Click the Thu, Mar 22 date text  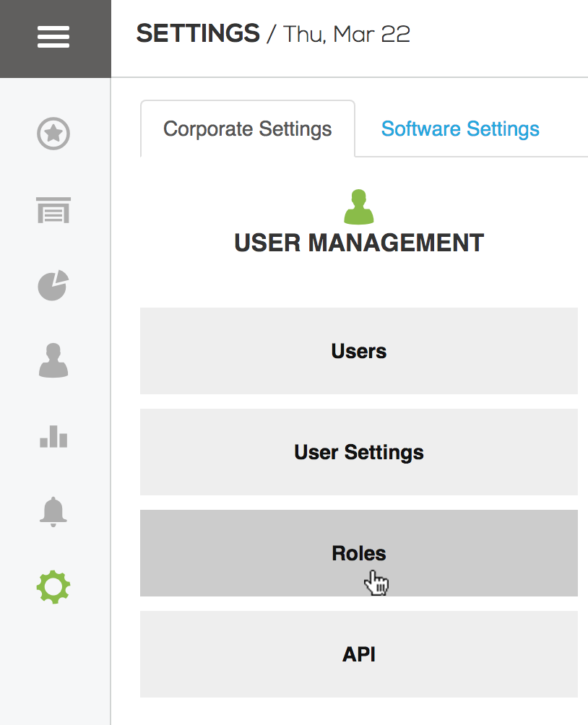coord(347,34)
